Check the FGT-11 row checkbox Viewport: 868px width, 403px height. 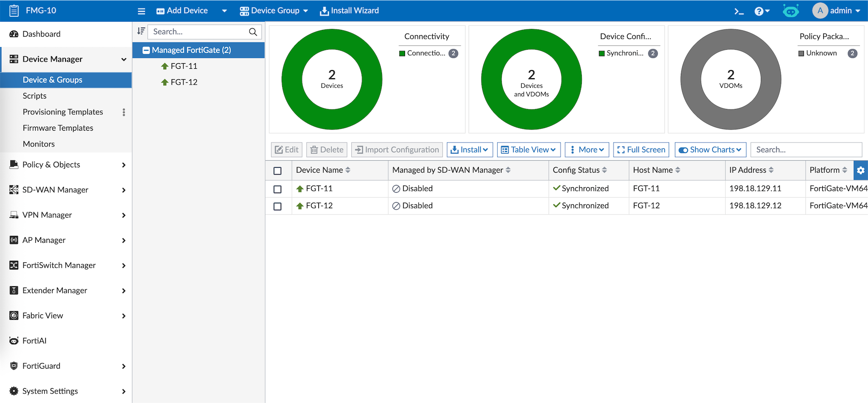coord(278,189)
